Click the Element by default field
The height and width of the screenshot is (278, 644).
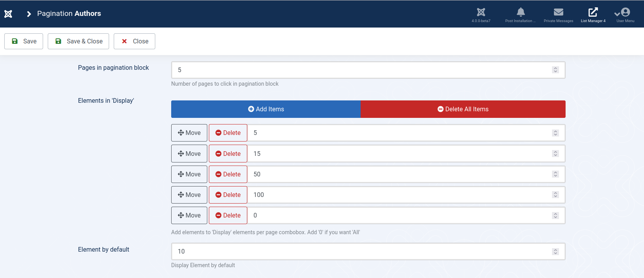point(368,251)
